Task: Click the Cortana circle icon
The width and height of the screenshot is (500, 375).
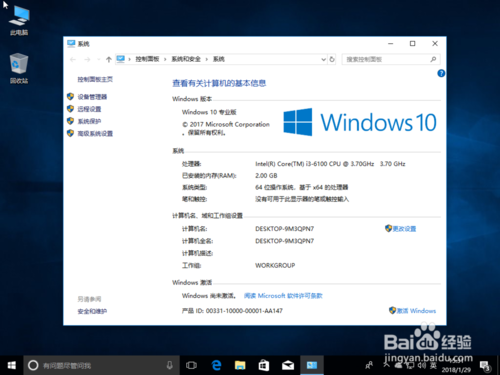Action: click(33, 365)
